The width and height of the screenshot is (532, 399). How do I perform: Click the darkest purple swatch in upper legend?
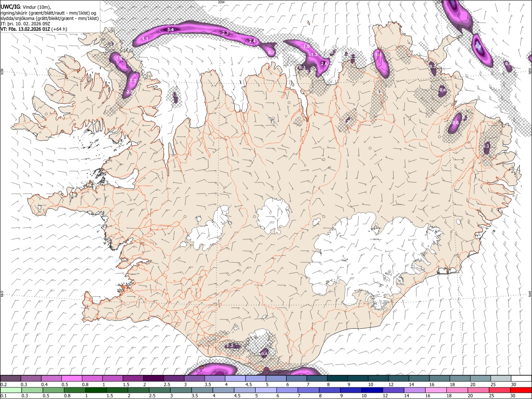[153, 378]
